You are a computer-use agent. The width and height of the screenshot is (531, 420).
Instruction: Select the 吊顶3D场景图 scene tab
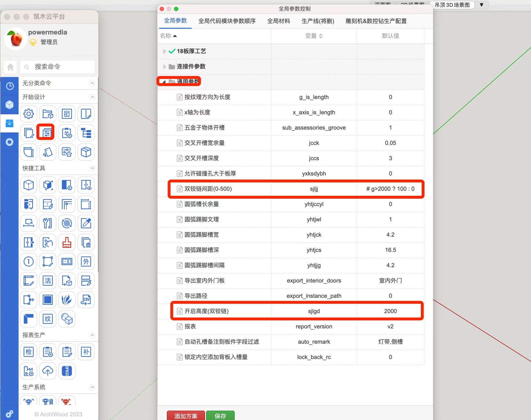point(452,5)
